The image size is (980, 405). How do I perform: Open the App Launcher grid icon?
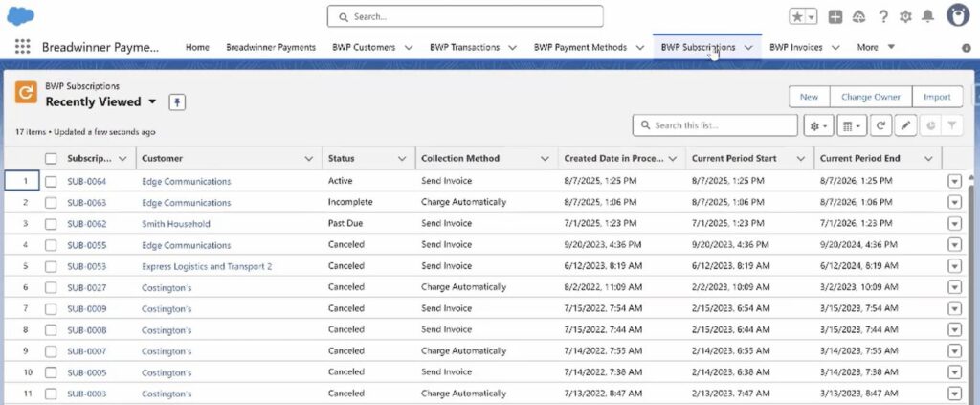tap(23, 47)
